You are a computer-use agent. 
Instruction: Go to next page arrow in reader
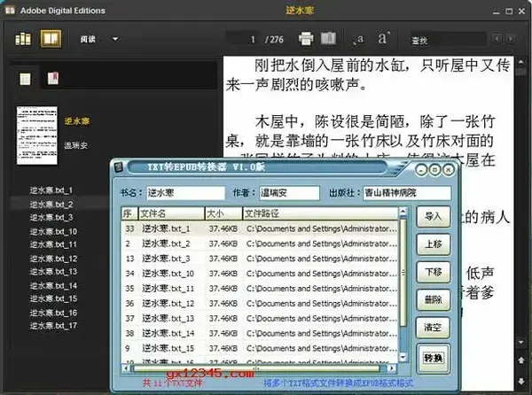520,381
